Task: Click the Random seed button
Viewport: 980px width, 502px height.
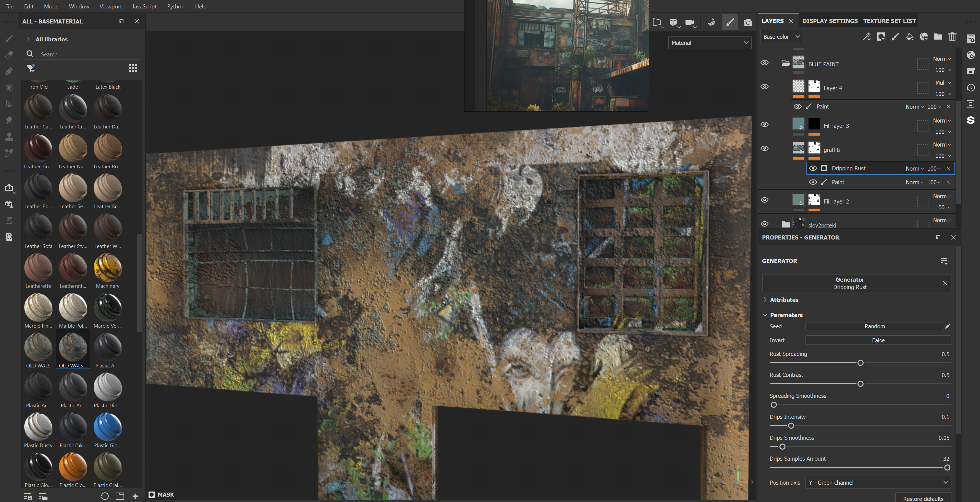Action: point(874,326)
